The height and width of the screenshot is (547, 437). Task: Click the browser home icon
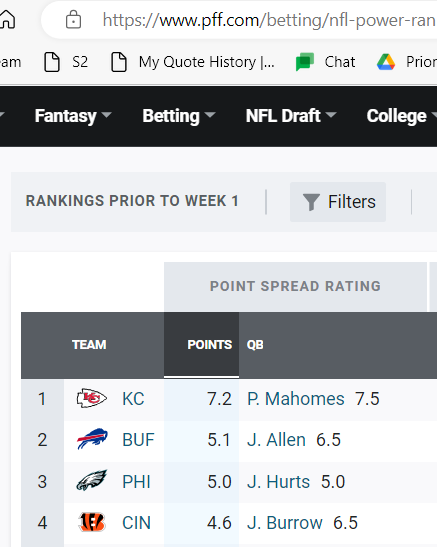tap(7, 19)
